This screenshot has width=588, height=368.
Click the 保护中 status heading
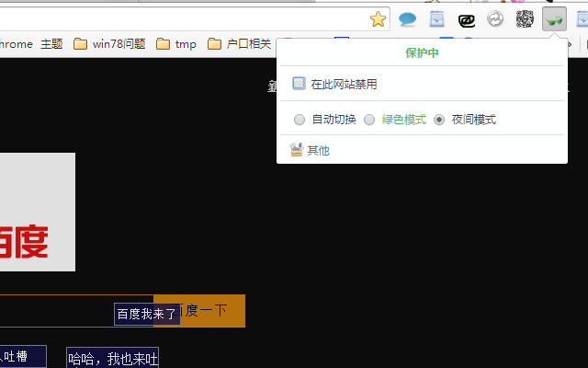coord(422,53)
